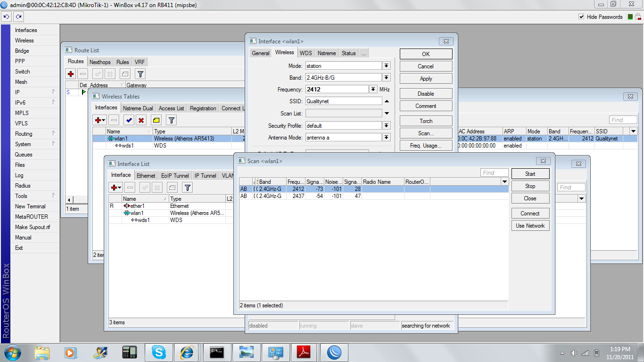
Task: Add a new route in Route List
Action: tap(71, 74)
